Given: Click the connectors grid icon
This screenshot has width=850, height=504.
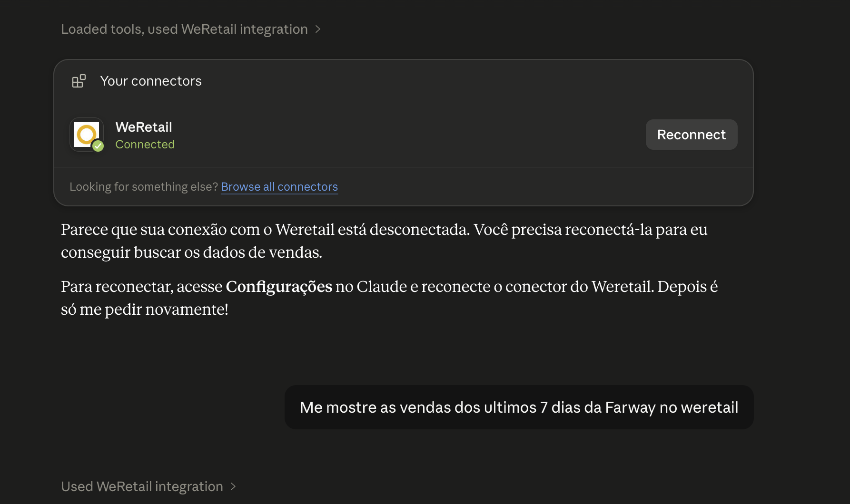Looking at the screenshot, I should tap(79, 81).
